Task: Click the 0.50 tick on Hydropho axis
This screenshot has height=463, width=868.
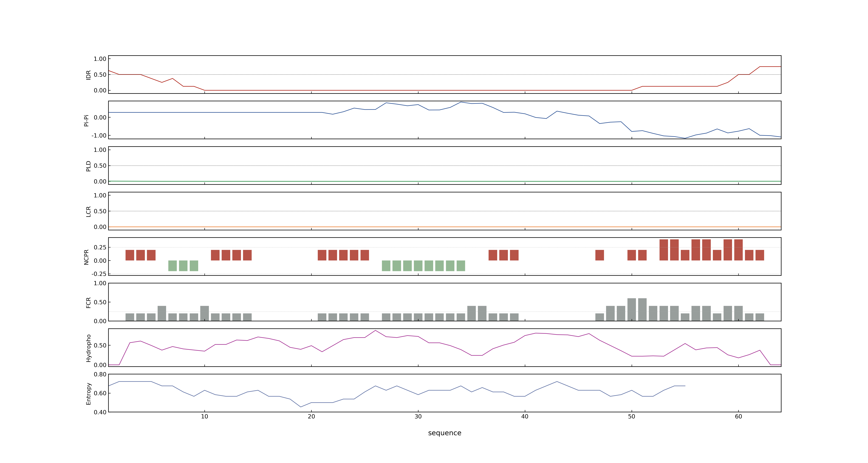Action: tap(100, 345)
